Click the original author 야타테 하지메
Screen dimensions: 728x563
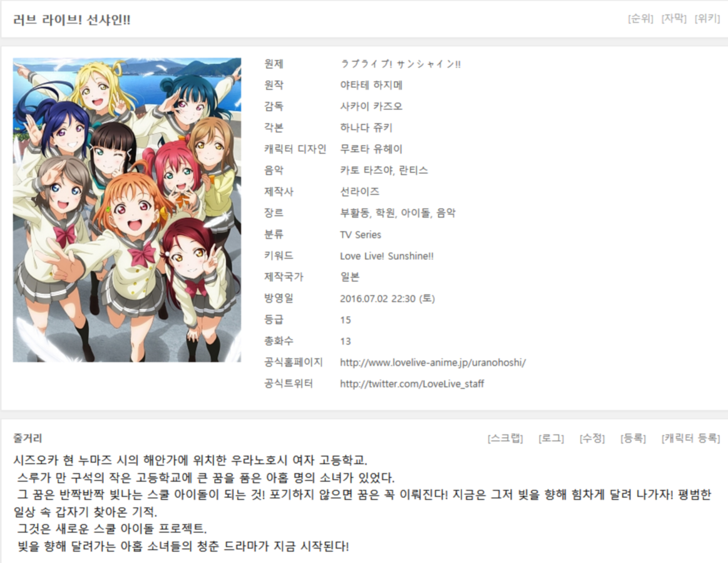click(371, 86)
